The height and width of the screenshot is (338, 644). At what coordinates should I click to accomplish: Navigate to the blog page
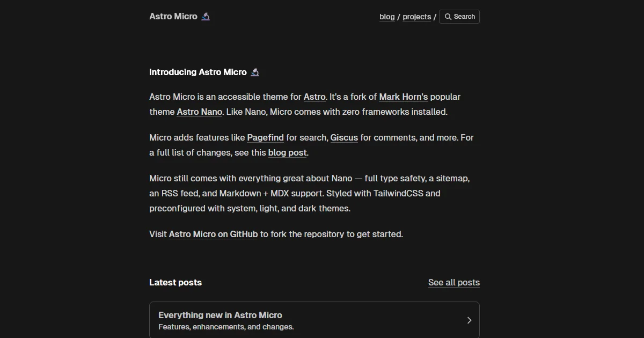click(x=387, y=17)
